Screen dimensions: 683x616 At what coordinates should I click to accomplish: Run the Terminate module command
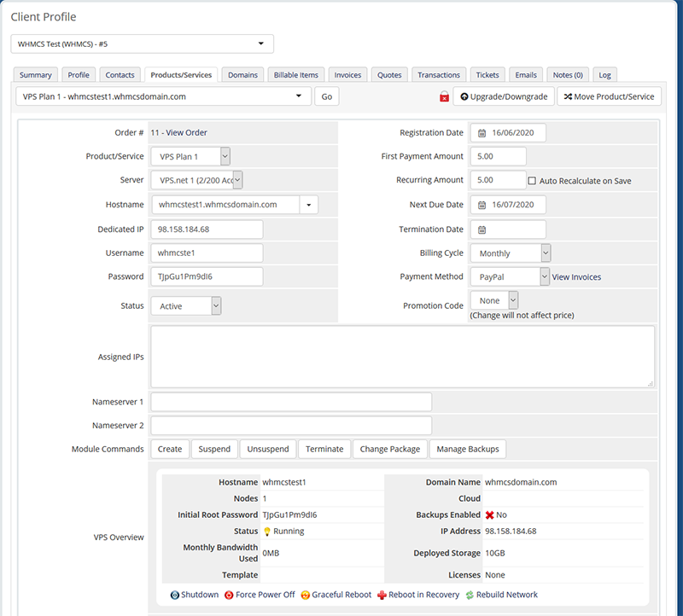pyautogui.click(x=324, y=450)
